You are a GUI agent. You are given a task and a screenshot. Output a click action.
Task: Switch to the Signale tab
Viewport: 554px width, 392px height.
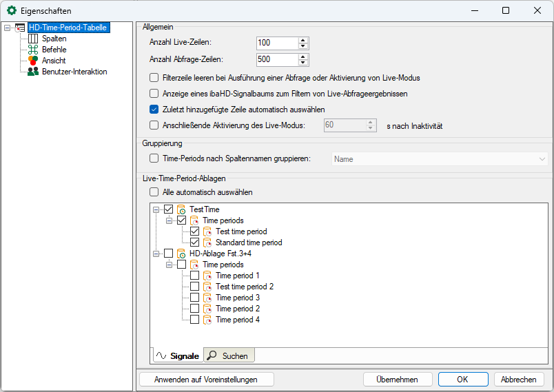pos(177,355)
